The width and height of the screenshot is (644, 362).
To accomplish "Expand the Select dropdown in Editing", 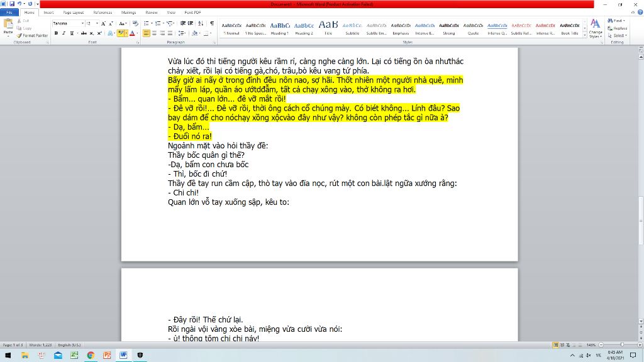I will point(618,36).
